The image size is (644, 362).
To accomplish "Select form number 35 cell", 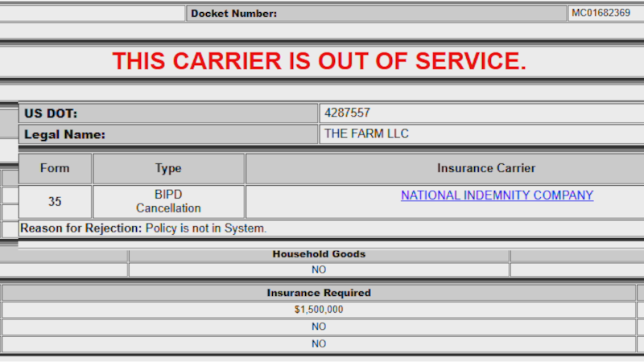I will (x=55, y=202).
